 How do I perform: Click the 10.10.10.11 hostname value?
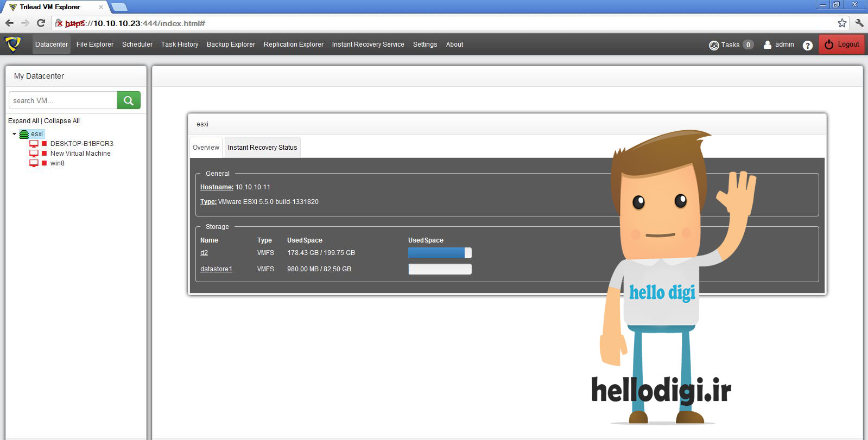(252, 187)
